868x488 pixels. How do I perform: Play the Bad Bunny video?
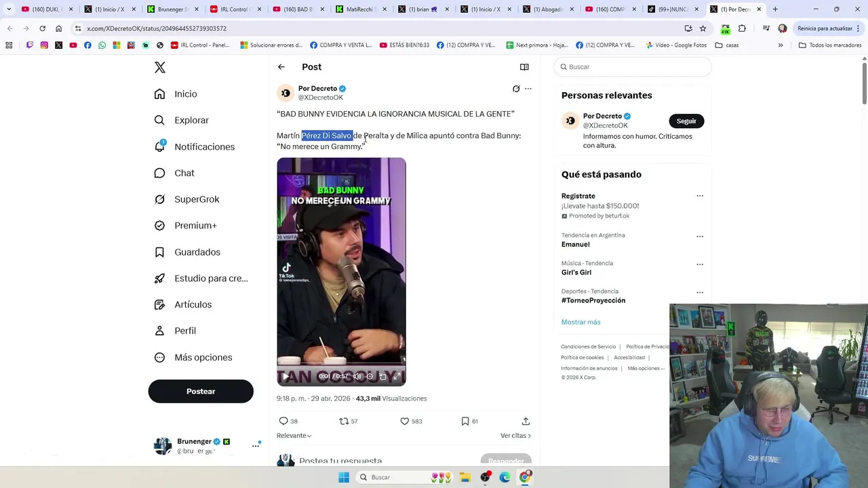285,376
